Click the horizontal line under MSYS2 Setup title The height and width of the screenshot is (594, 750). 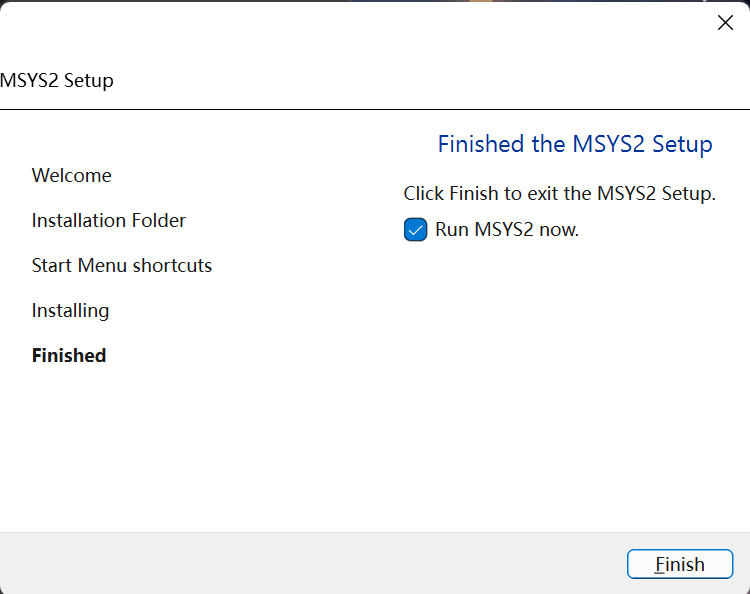(x=375, y=109)
